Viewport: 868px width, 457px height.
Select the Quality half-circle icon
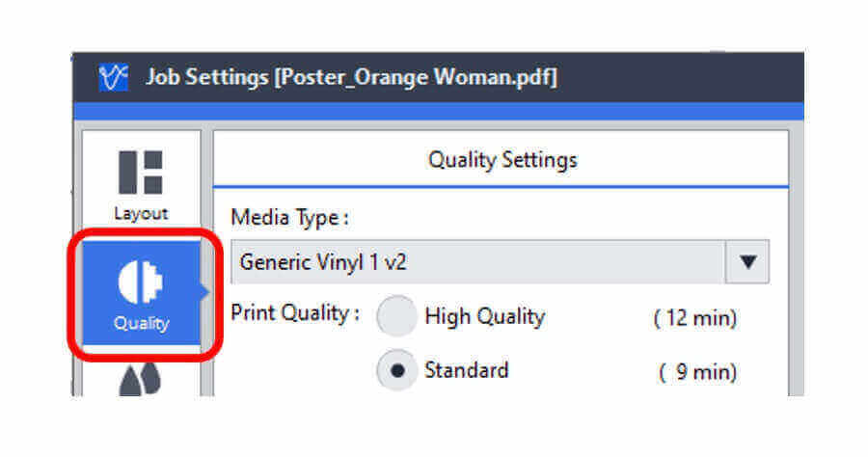[x=141, y=282]
